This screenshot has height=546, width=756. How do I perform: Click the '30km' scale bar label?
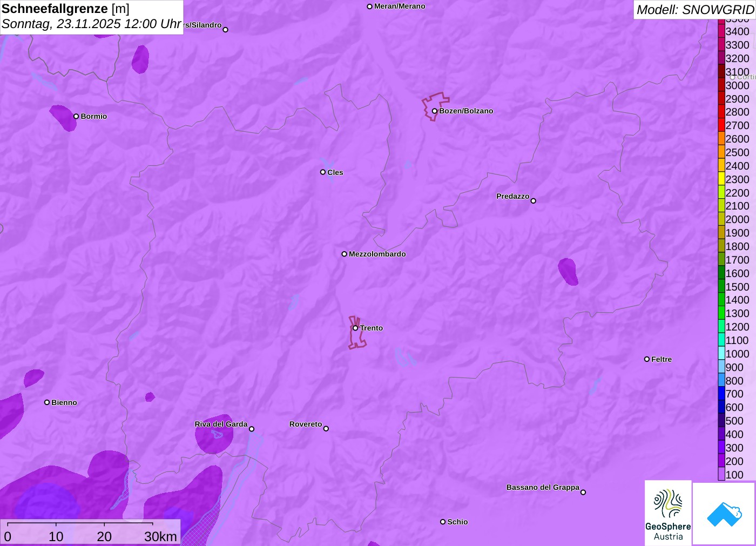pyautogui.click(x=160, y=536)
